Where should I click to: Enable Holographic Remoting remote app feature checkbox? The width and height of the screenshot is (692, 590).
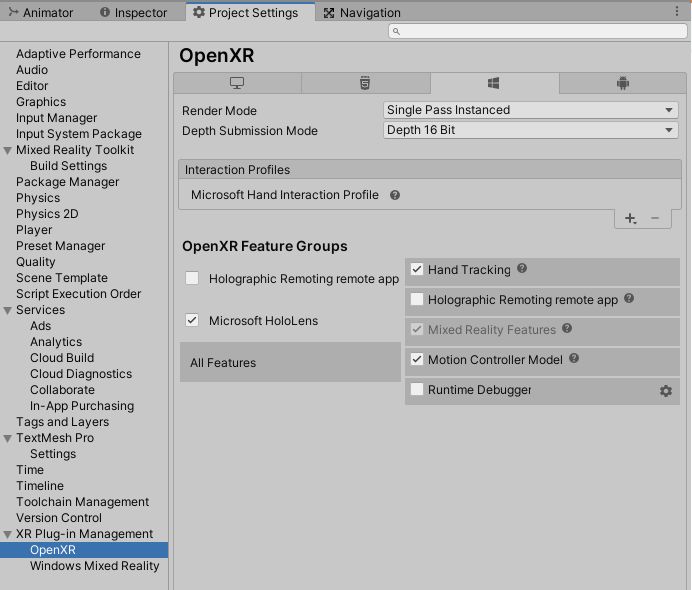click(417, 299)
